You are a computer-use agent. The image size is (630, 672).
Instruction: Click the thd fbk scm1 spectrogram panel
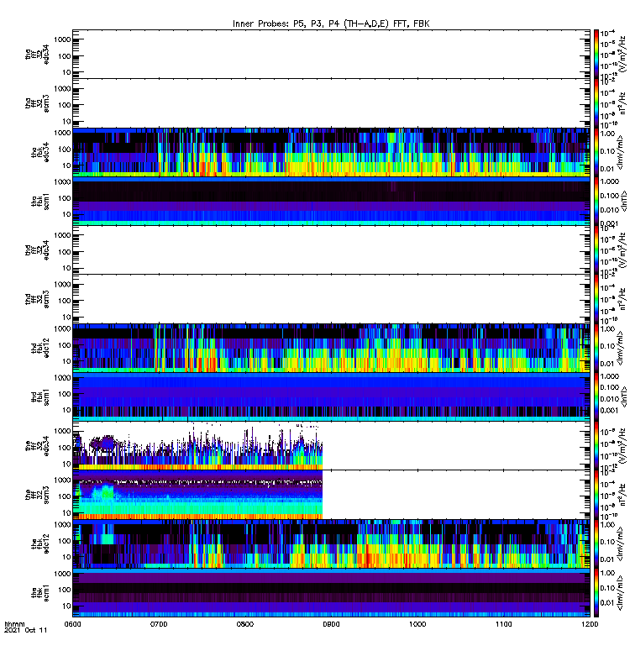(331, 396)
